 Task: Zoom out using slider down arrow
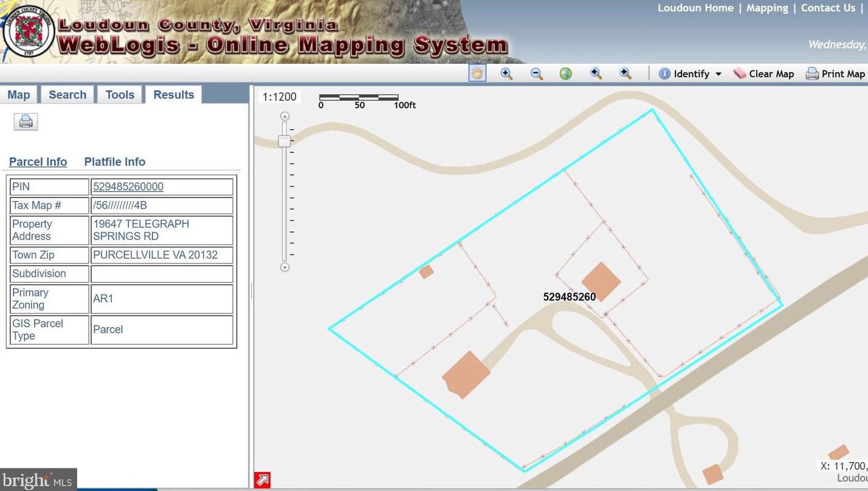point(284,267)
